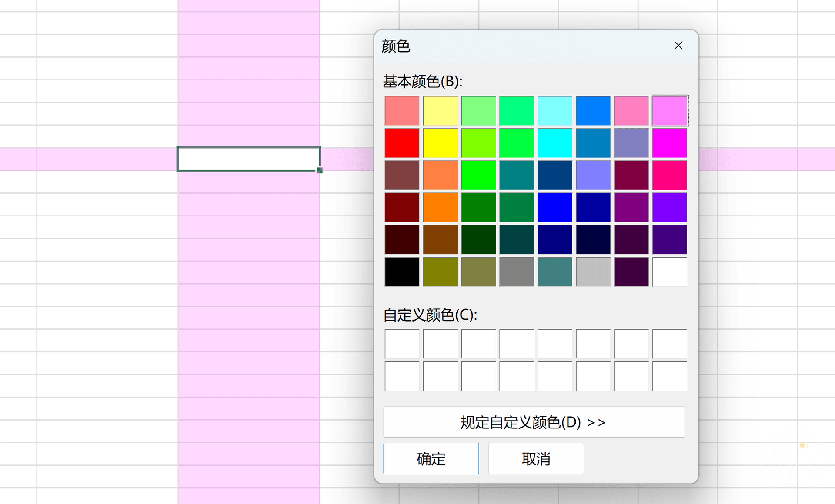
Task: Select the first empty custom color slot
Action: click(402, 344)
